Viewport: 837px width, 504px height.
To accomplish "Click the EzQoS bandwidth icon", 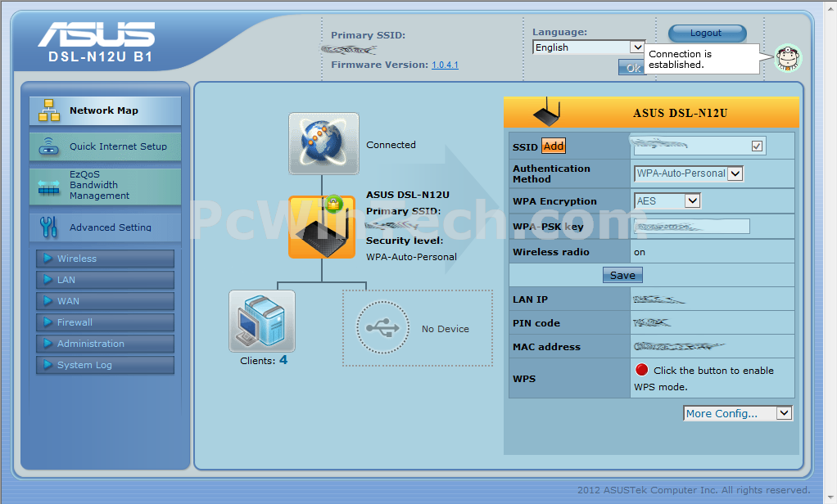I will pyautogui.click(x=49, y=187).
